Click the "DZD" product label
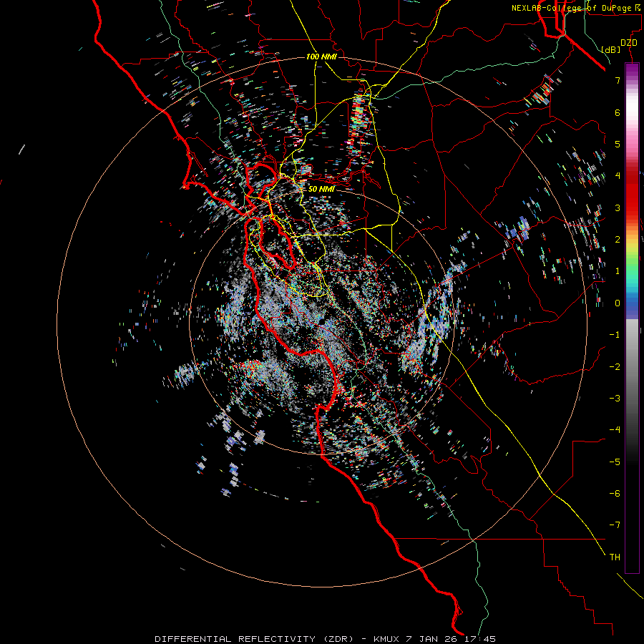 (629, 42)
